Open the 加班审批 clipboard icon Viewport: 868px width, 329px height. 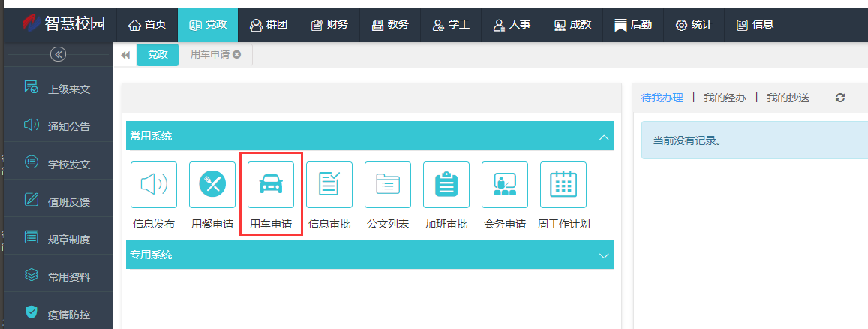(446, 185)
